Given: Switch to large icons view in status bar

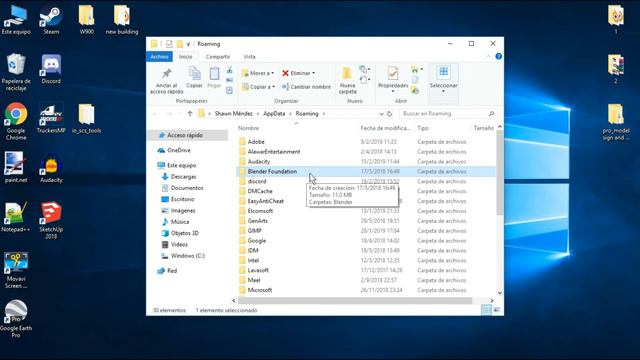Looking at the screenshot, I should click(x=497, y=310).
